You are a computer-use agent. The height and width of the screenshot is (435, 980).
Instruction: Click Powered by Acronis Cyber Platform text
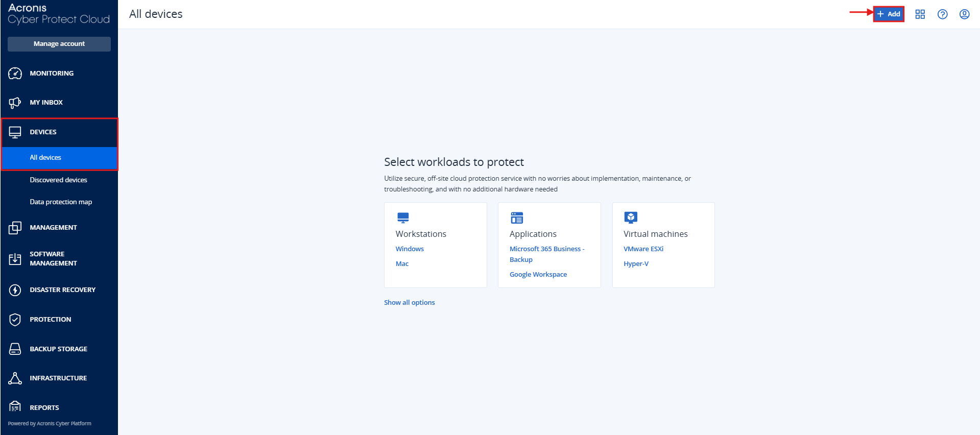click(x=50, y=424)
